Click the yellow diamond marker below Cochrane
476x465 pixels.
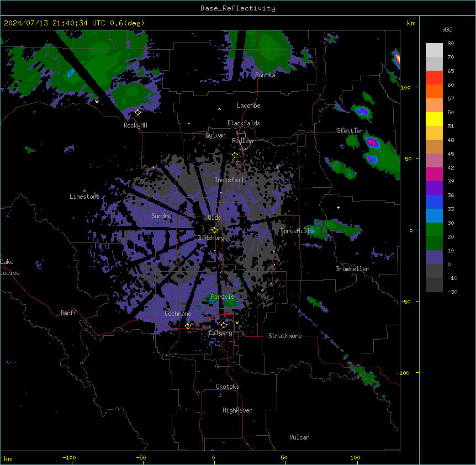click(188, 326)
